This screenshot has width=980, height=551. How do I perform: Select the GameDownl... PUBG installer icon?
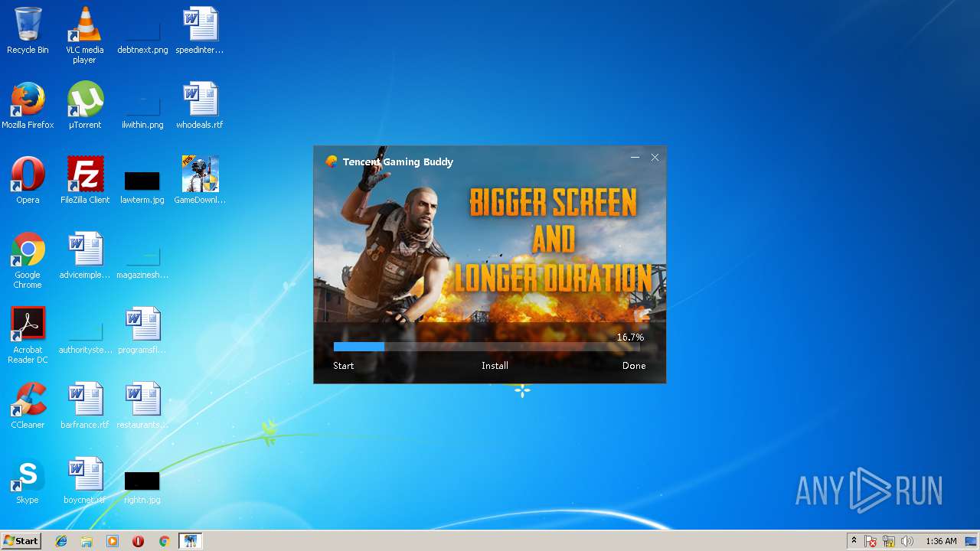200,181
